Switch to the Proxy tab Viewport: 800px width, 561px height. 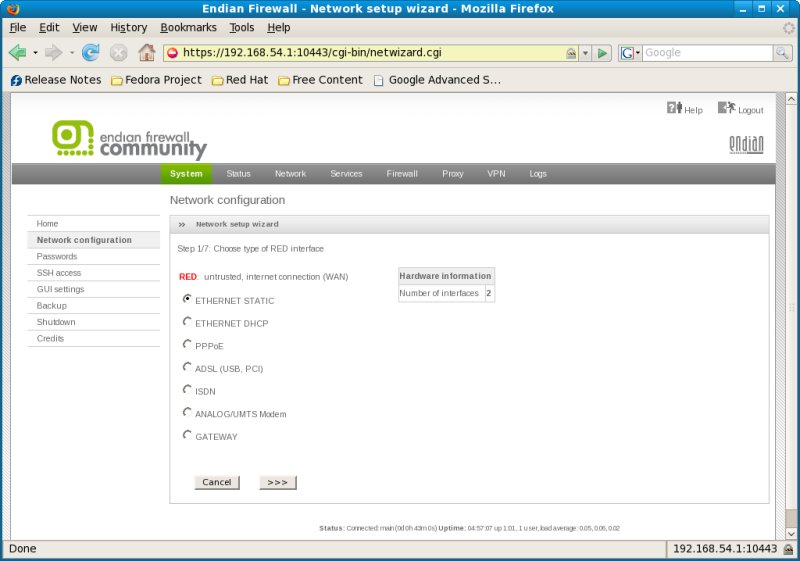(453, 174)
